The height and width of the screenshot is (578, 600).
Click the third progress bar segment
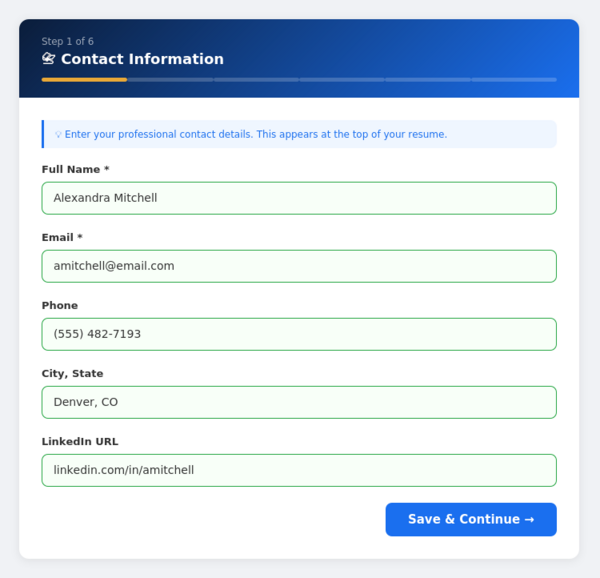(256, 79)
